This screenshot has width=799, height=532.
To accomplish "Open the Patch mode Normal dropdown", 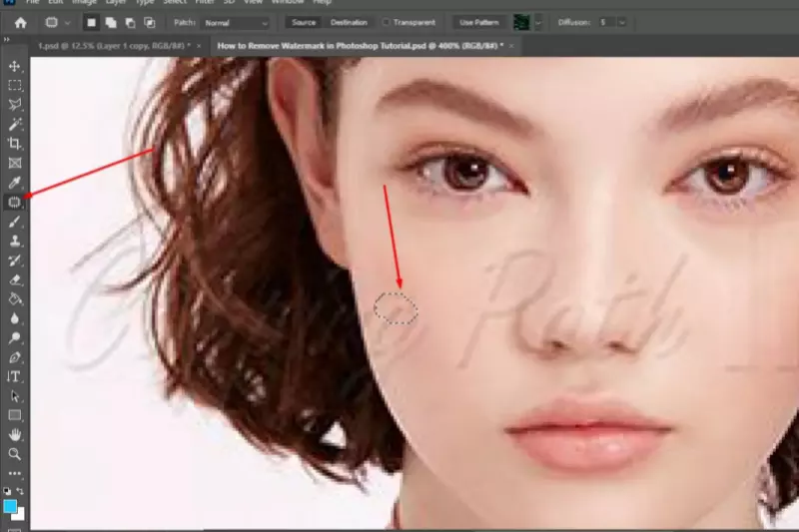I will (236, 23).
